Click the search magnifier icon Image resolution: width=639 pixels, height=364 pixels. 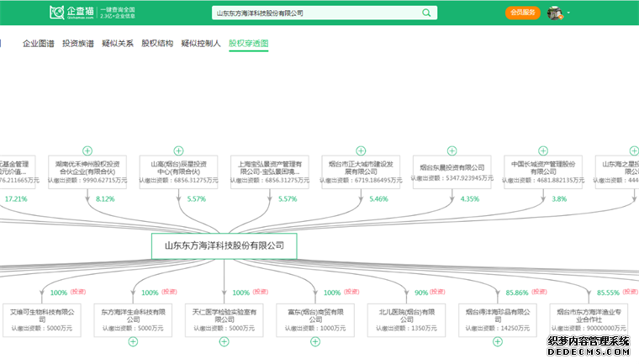click(426, 13)
